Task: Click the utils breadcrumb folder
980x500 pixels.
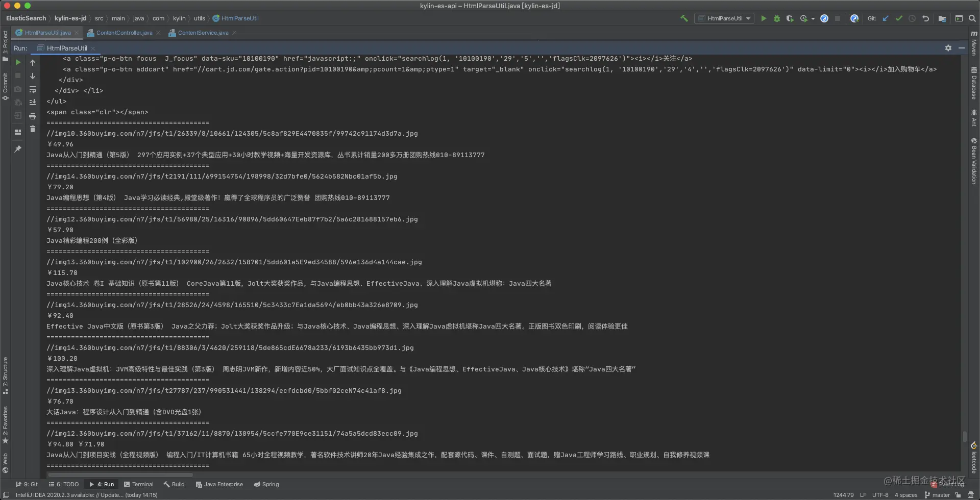Action: click(x=200, y=18)
